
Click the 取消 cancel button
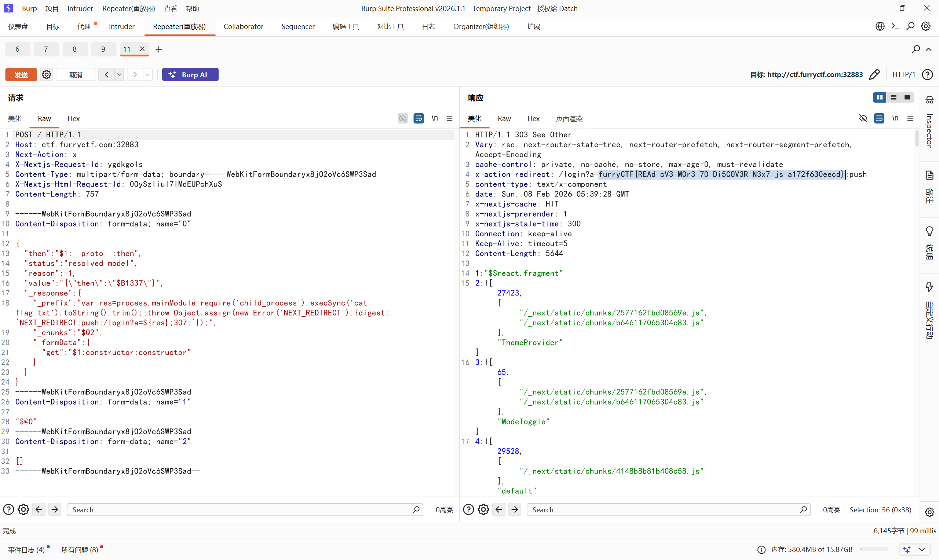[x=76, y=75]
